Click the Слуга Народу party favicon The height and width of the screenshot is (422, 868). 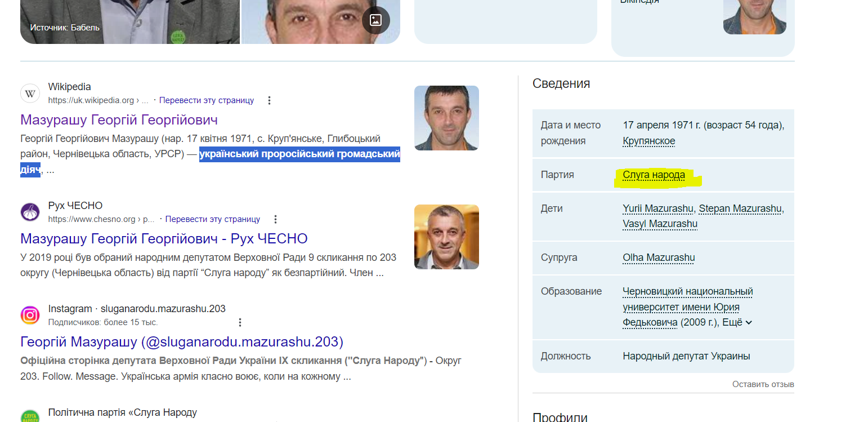[30, 417]
